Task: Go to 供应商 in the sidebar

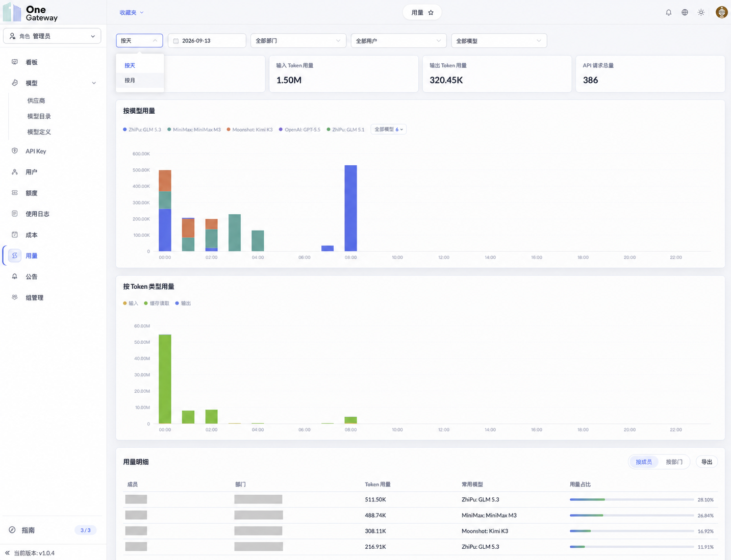Action: 36,100
